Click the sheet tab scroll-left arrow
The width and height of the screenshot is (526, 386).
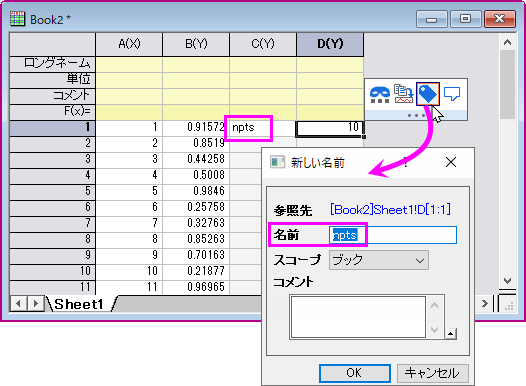(x=18, y=304)
